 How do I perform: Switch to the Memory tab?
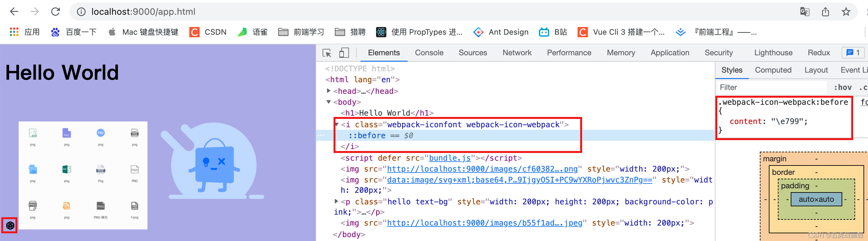tap(621, 53)
